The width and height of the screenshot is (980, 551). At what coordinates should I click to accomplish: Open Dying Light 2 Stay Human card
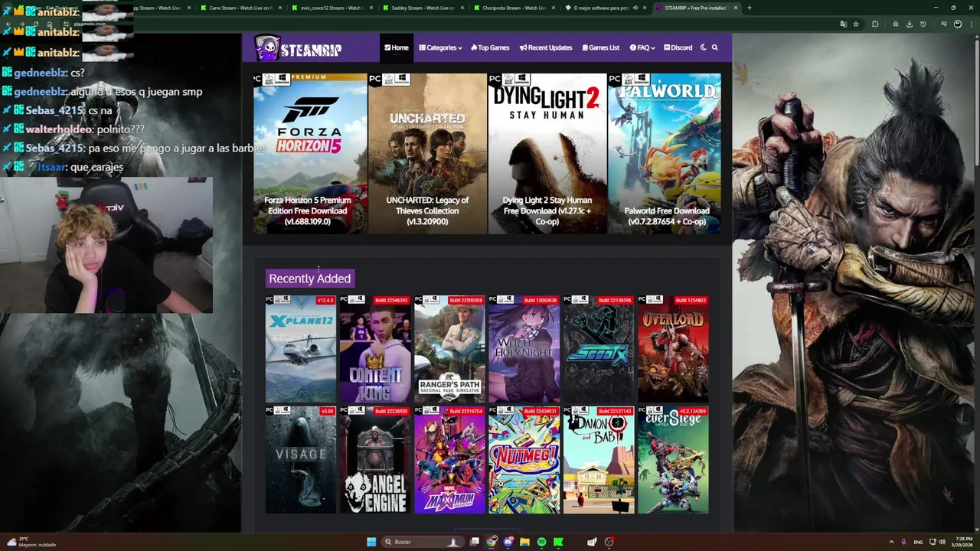click(x=547, y=153)
